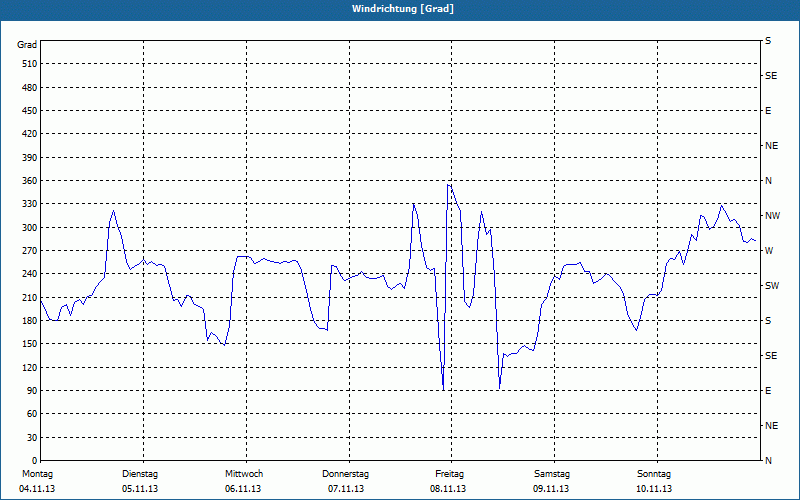Pick the 180 y-axis value
Viewport: 800px width, 500px height.
coord(30,321)
